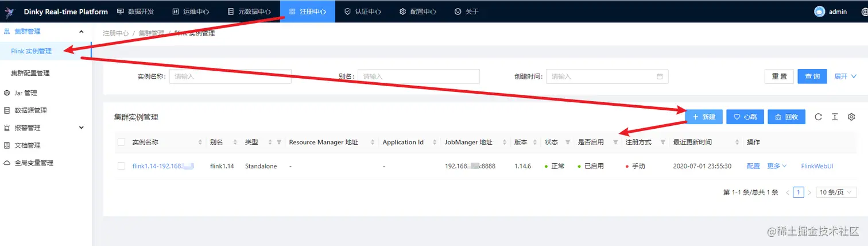Click the 查询 query button

tap(812, 76)
